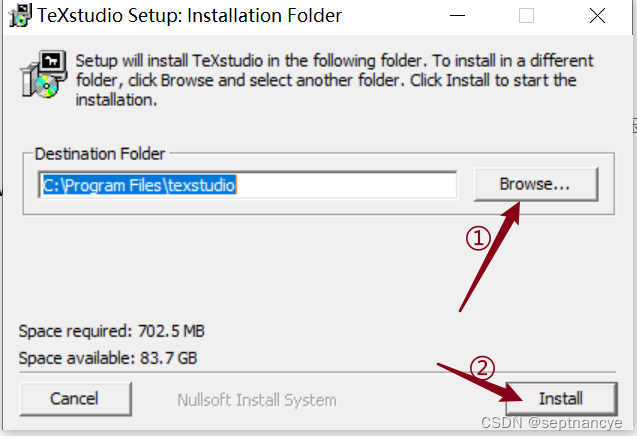Screen dimensions: 637x440
Task: Click the installer computer-and-disc icon
Action: tap(44, 74)
